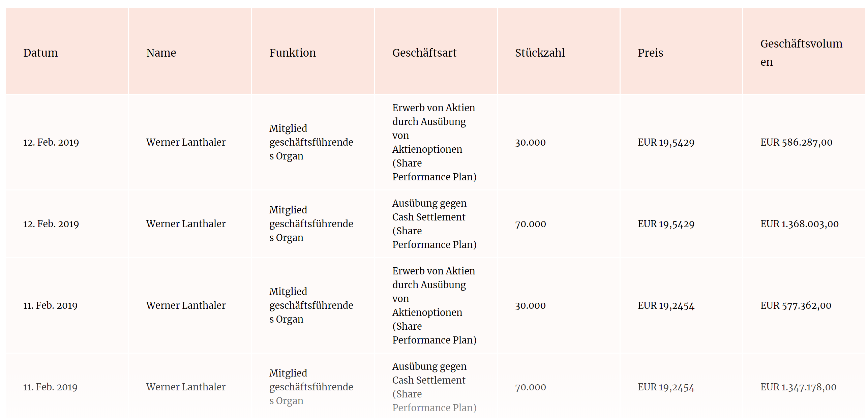Image resolution: width=868 pixels, height=418 pixels.
Task: Click the Geschäftsart column header
Action: coord(424,53)
